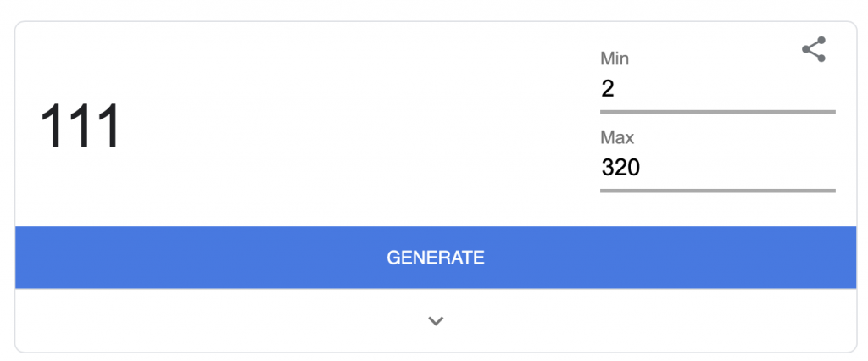Click the Min value 2
868x361 pixels.
click(x=608, y=89)
